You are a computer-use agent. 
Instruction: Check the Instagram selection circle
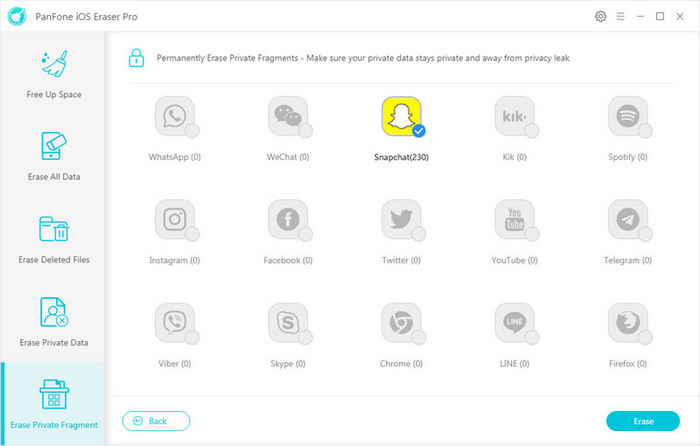pyautogui.click(x=192, y=234)
